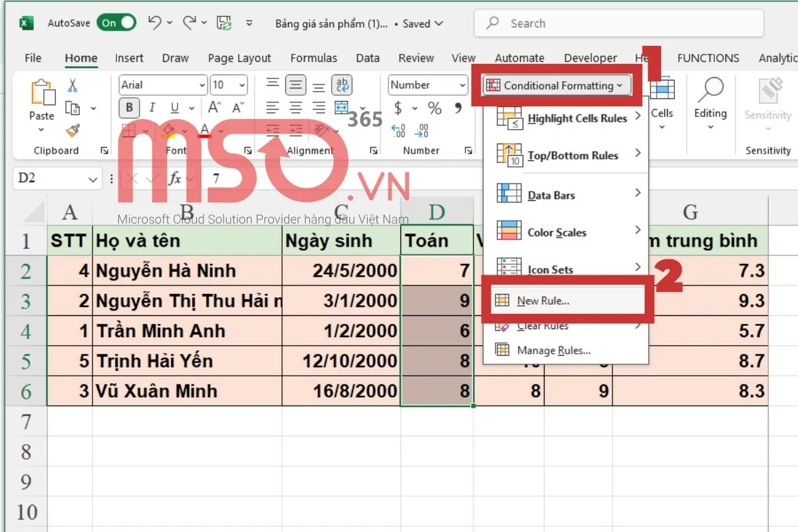This screenshot has width=798, height=532.
Task: Toggle Bold formatting
Action: click(x=129, y=108)
